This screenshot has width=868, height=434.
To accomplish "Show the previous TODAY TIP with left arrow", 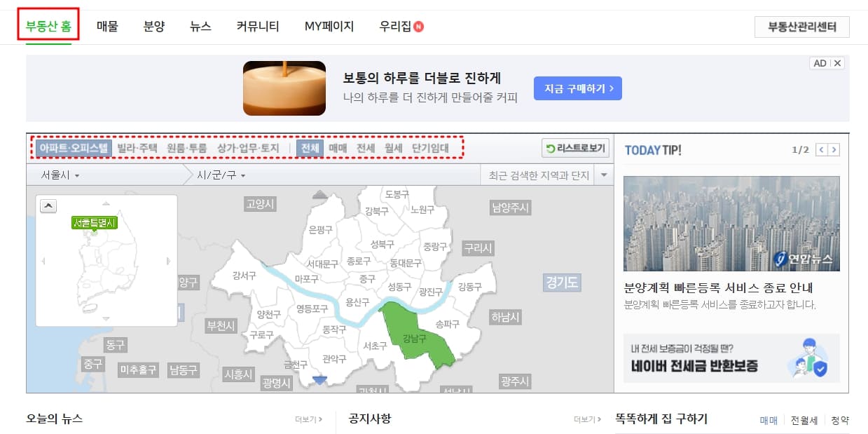I will [821, 149].
